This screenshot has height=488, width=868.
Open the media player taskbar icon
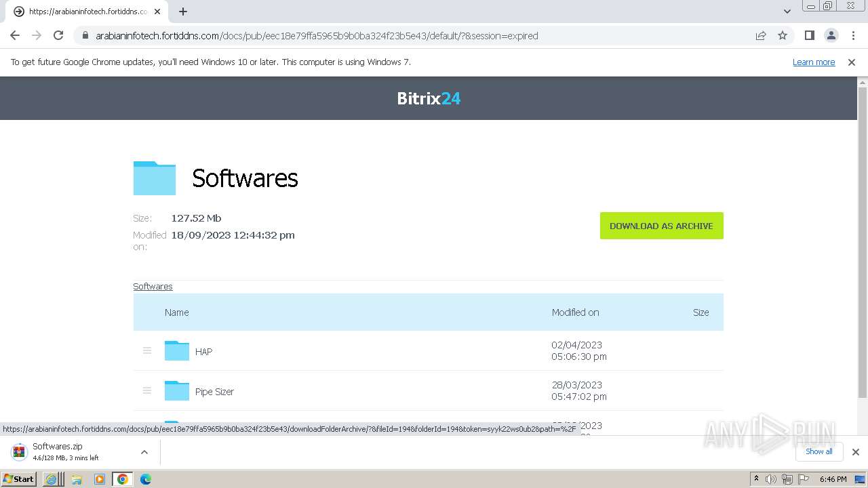100,479
